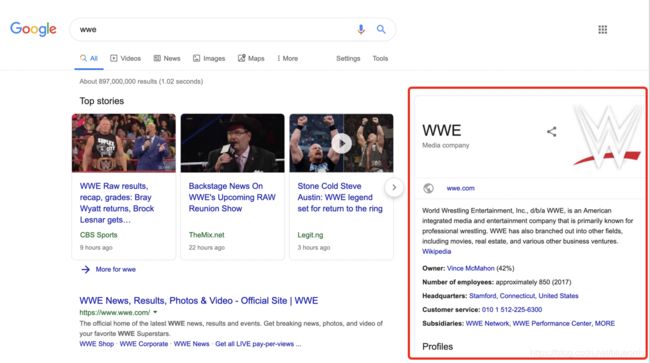Open the Wikipedia link in the panel
The height and width of the screenshot is (363, 650).
click(x=437, y=252)
